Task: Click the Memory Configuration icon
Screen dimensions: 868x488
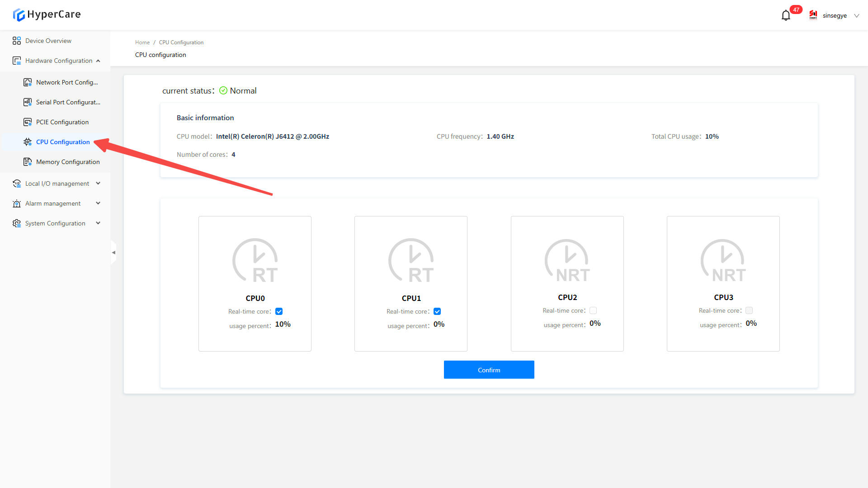Action: [28, 162]
